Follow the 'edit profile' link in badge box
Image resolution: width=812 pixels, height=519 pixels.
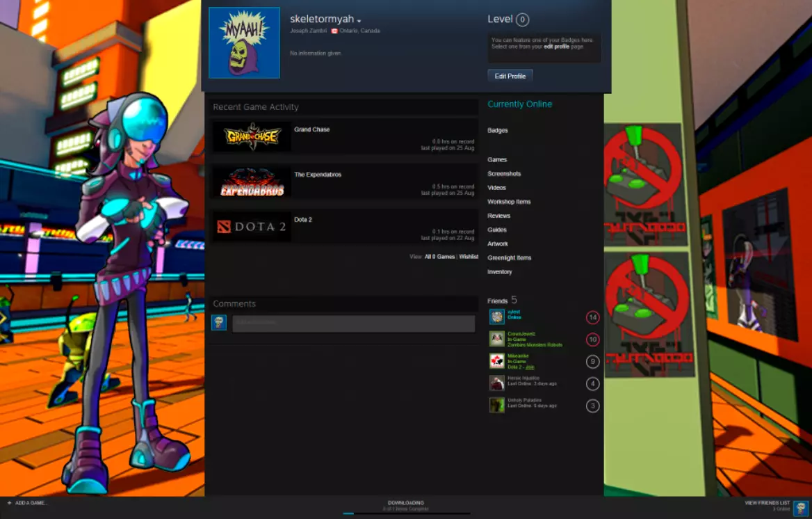(556, 47)
